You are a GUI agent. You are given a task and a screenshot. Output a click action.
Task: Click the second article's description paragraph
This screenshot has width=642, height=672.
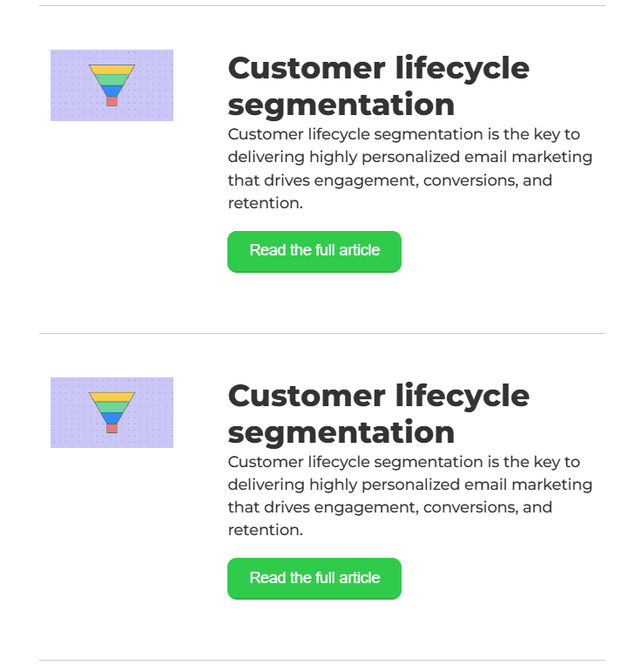coord(409,496)
